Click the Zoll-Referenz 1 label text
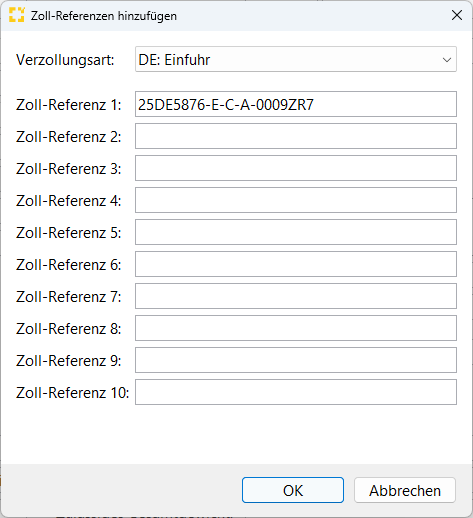Image resolution: width=473 pixels, height=518 pixels. coord(69,105)
